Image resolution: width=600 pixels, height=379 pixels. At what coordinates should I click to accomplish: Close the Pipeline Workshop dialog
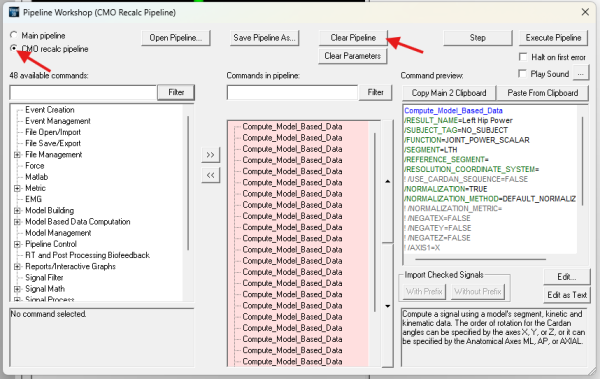(585, 12)
